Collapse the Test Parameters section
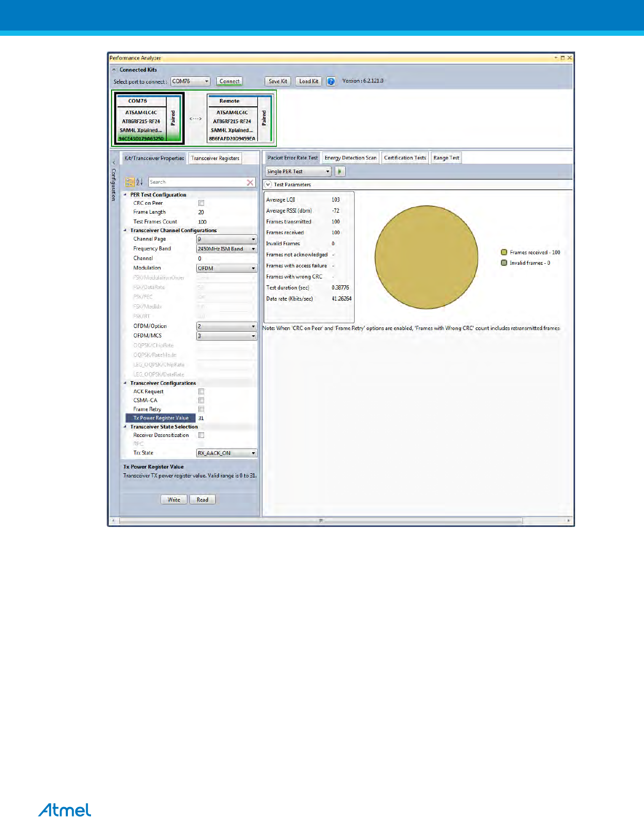The image size is (644, 817). pos(268,184)
